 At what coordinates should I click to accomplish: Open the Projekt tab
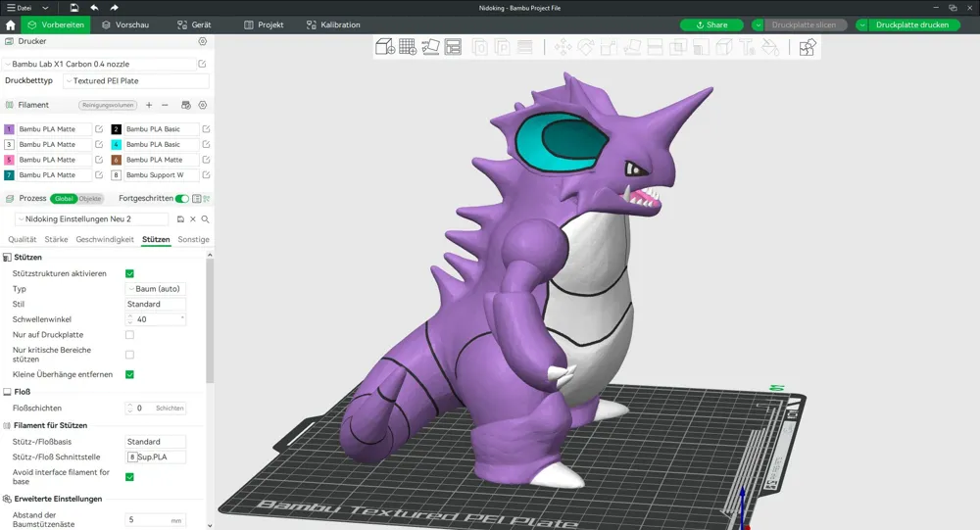point(264,25)
